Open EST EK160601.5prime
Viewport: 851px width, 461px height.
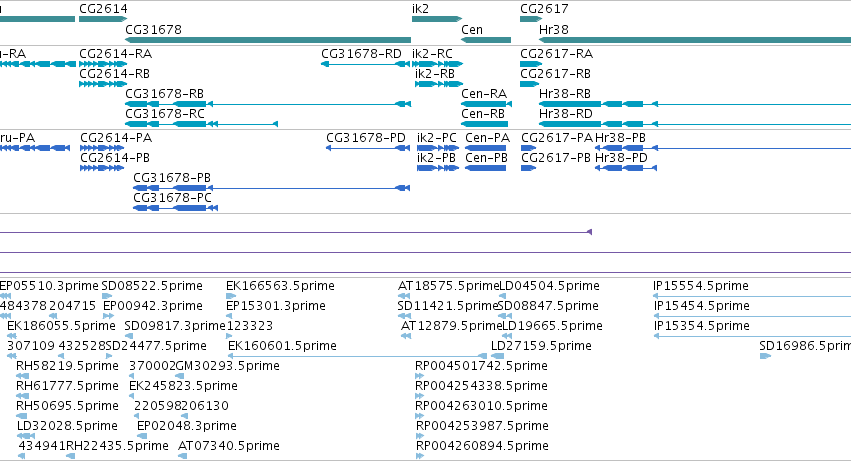282,346
